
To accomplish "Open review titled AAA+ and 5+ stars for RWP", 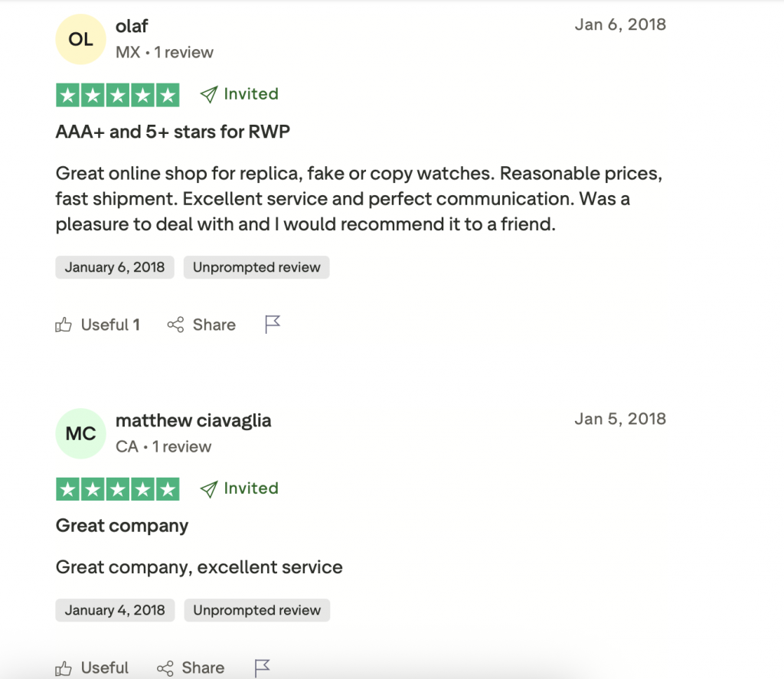I will [x=173, y=132].
